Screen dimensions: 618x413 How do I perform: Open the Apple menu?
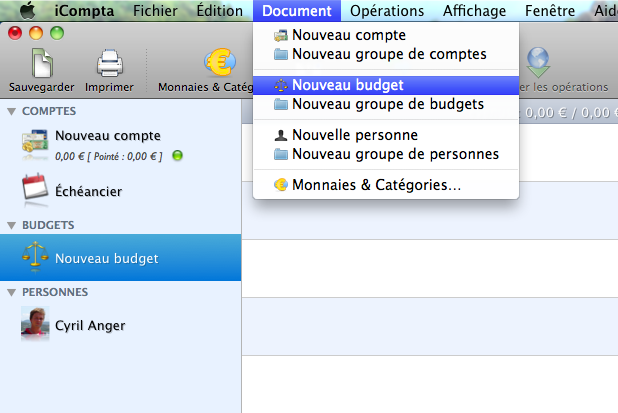point(28,11)
